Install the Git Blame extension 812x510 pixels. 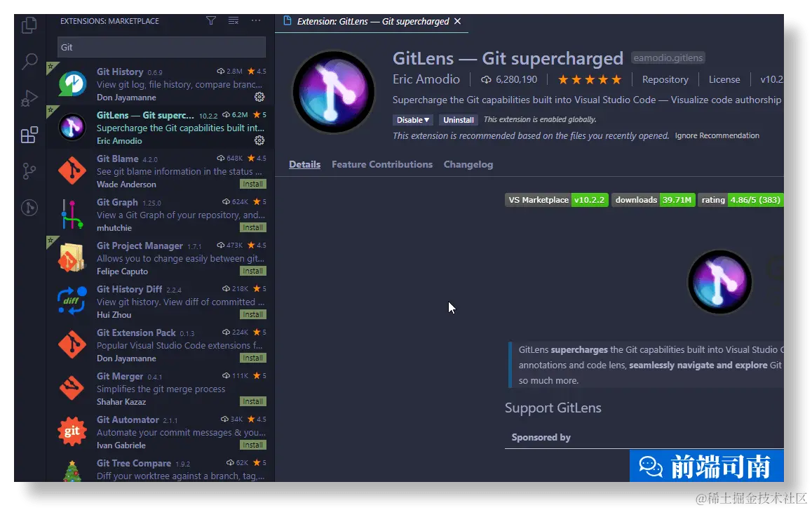pos(253,184)
